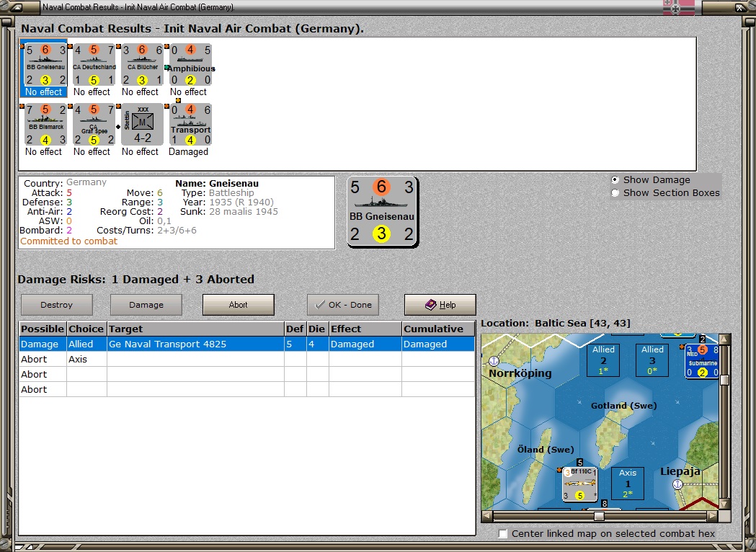Select the Show Section Boxes radio button
Viewport: 756px width, 552px height.
pyautogui.click(x=615, y=193)
